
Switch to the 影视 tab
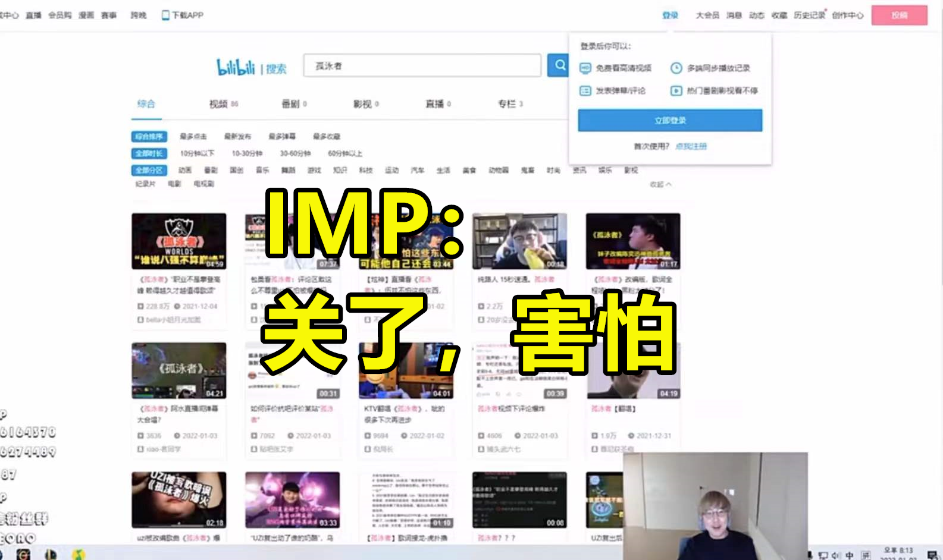366,103
